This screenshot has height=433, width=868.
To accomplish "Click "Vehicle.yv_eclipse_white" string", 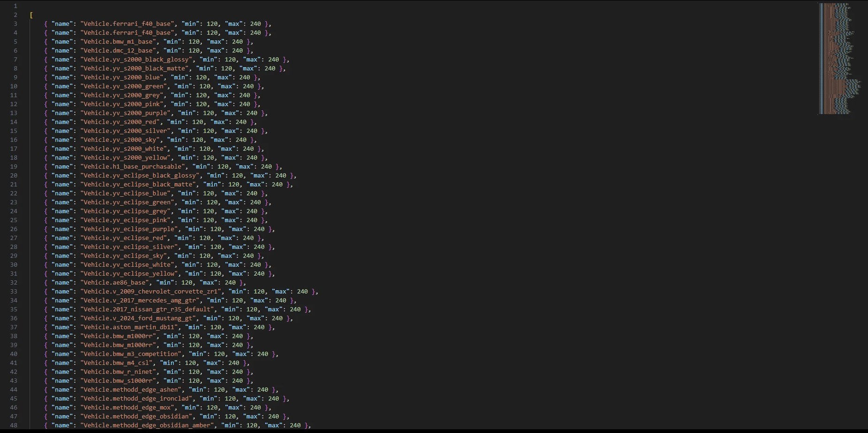I will click(x=128, y=265).
